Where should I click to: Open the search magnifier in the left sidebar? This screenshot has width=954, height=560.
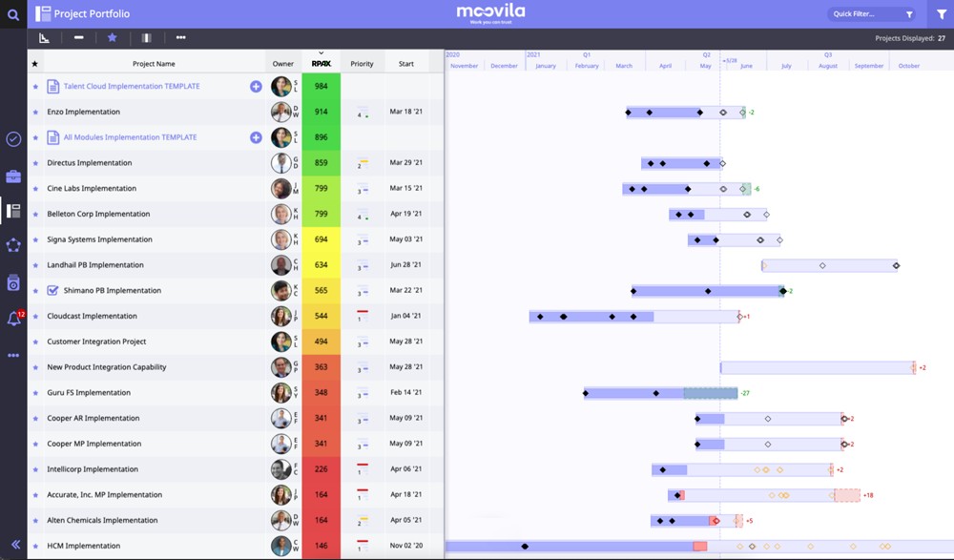point(13,13)
